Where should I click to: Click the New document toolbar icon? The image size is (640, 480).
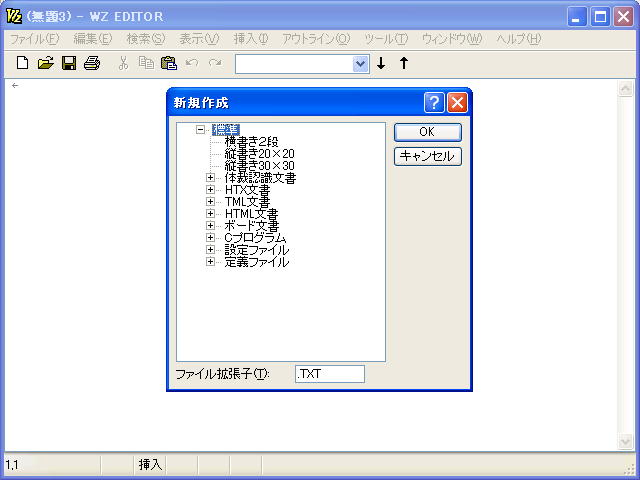coord(22,63)
